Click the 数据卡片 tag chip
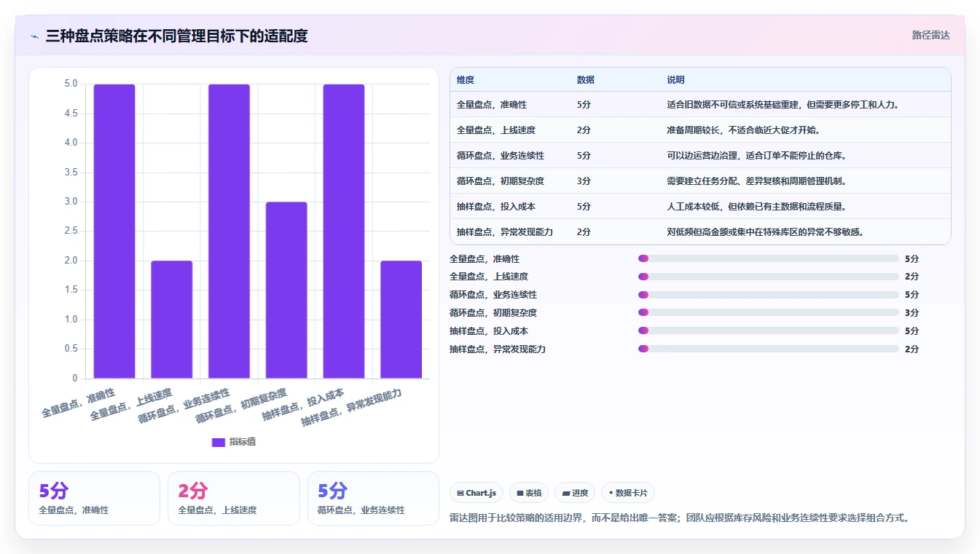This screenshot has width=980, height=554. 628,493
